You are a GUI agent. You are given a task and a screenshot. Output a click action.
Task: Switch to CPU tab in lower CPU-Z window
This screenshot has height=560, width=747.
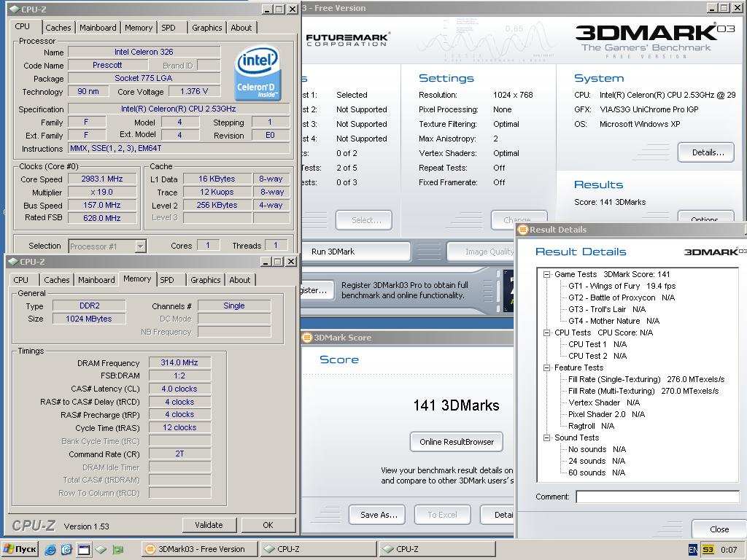21,280
